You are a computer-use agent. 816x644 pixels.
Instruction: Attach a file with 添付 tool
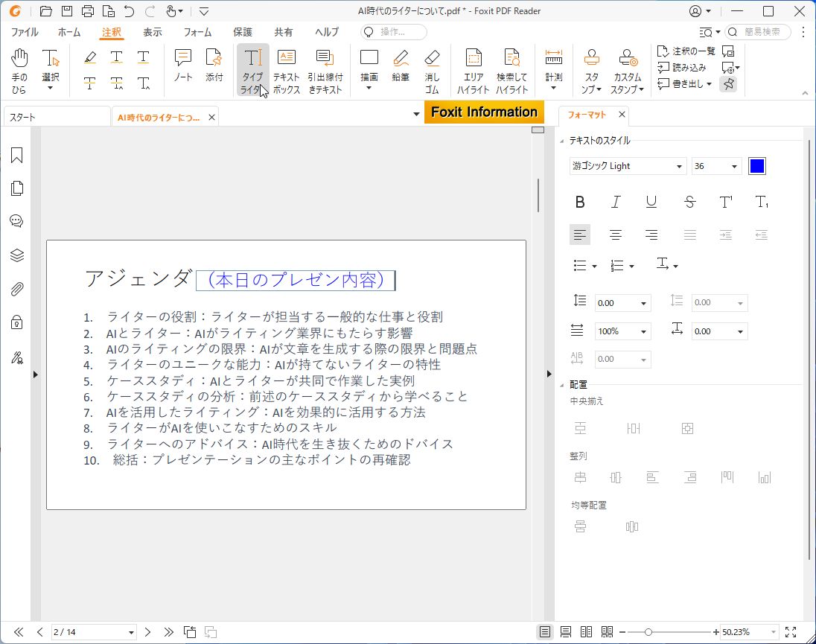(214, 66)
